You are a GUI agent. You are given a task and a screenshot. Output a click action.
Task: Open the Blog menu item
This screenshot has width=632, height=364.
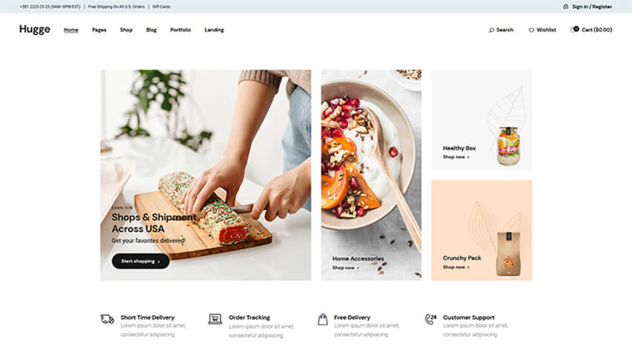pyautogui.click(x=151, y=30)
